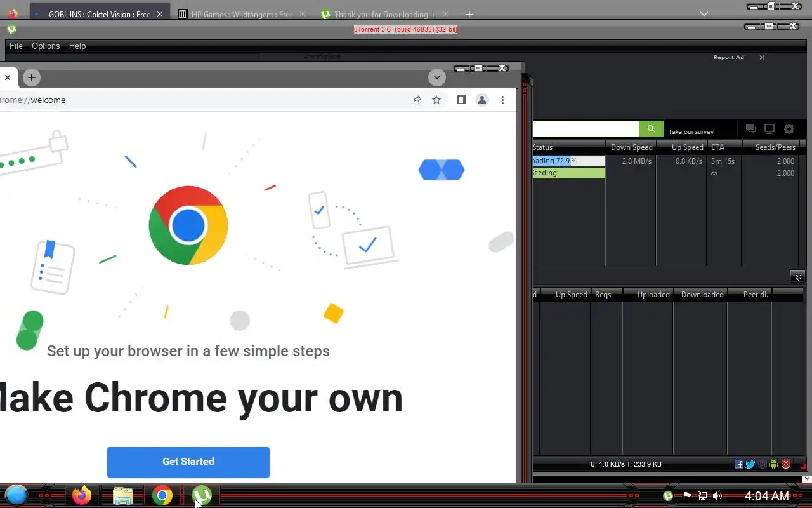Toggle Chrome side panel icon
The width and height of the screenshot is (812, 508).
pos(462,100)
